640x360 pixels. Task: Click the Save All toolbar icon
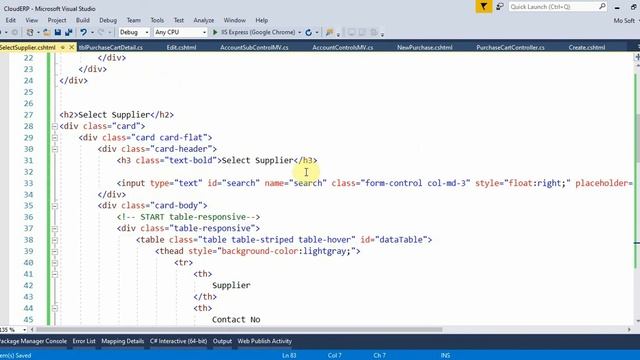(x=69, y=32)
